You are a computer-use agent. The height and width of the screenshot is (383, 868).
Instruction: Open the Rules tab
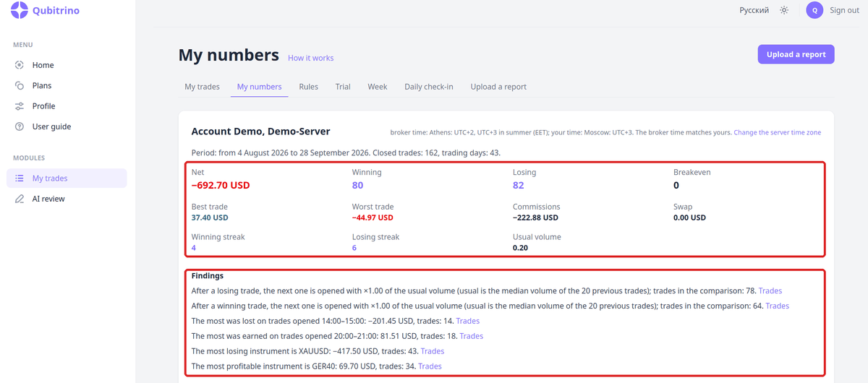click(x=308, y=87)
